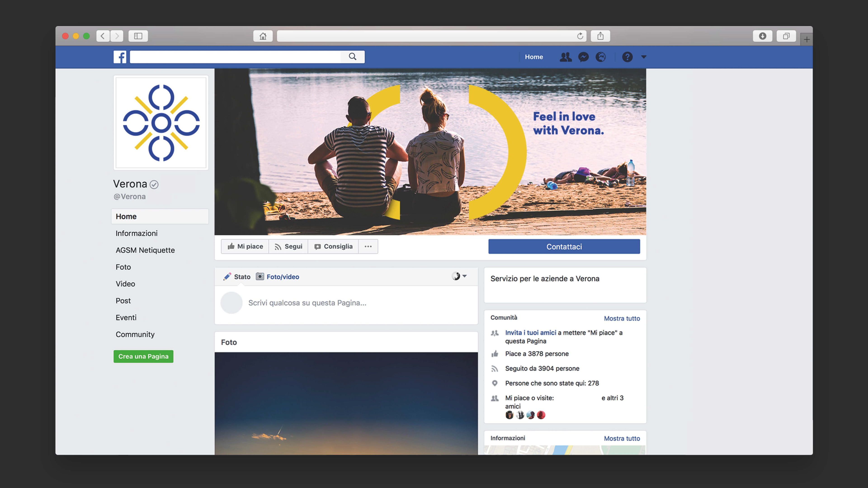This screenshot has height=488, width=868.
Task: Toggle Mi piace on the page
Action: click(245, 246)
